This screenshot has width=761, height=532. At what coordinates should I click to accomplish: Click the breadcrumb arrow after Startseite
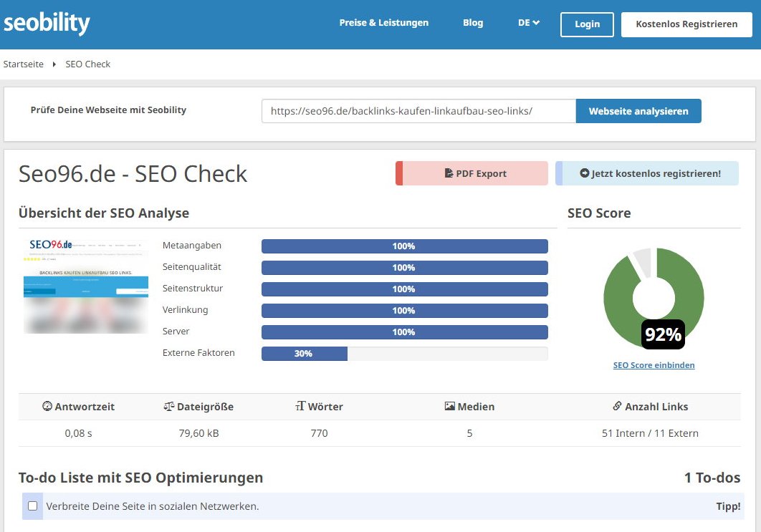pos(54,64)
